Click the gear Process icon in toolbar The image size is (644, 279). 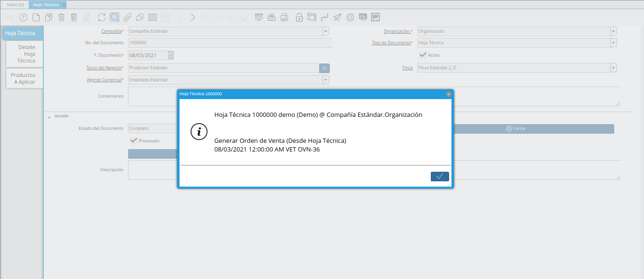pyautogui.click(x=350, y=17)
